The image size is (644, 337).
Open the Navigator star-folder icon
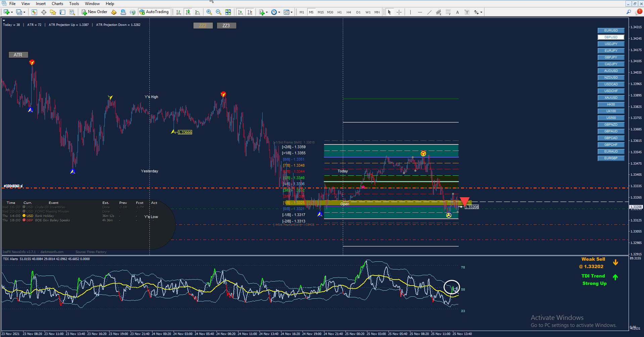pyautogui.click(x=53, y=12)
